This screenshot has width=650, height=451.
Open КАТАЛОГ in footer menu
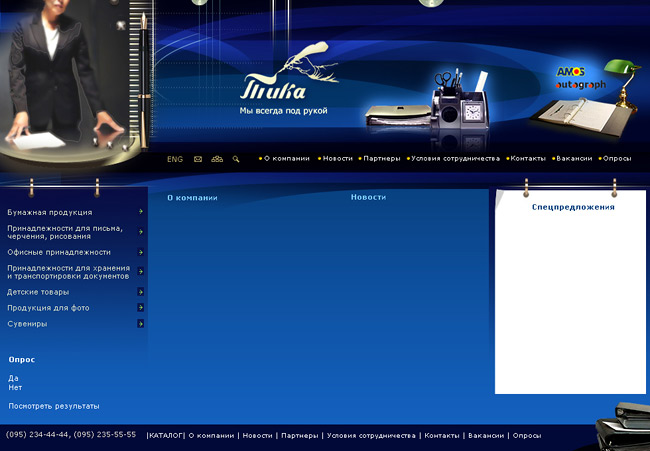[x=165, y=436]
